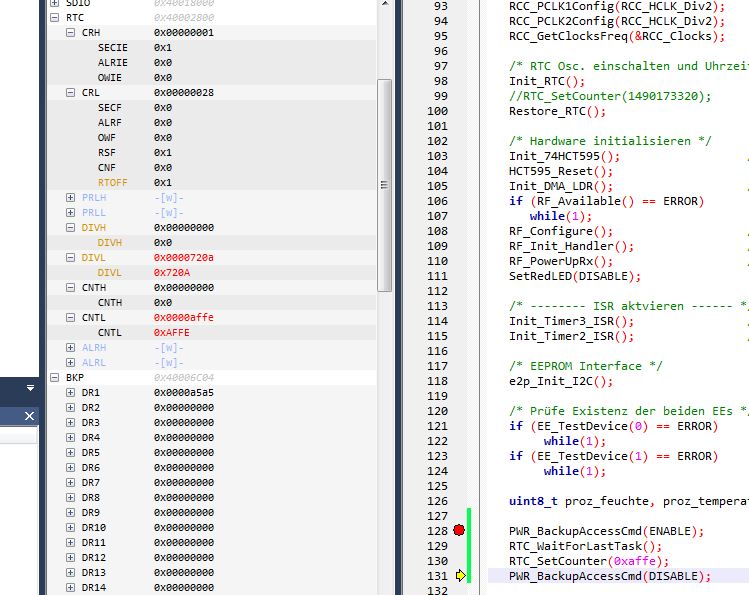Click the RTC_WaitForLastTask() statement
The image size is (749, 595).
(x=586, y=546)
